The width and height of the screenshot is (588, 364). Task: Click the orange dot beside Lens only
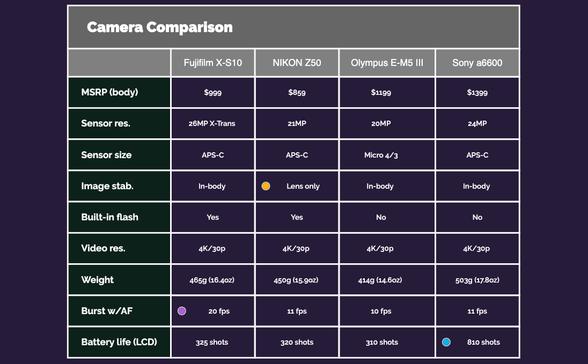pos(266,186)
